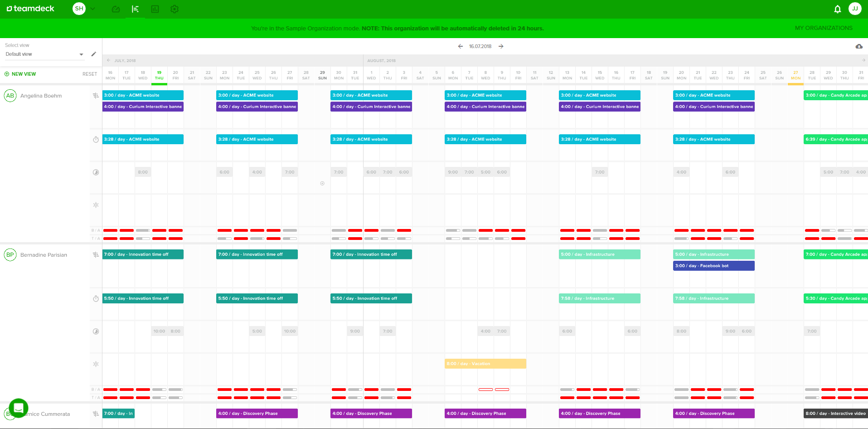
Task: Click the SH organization avatar
Action: [79, 9]
